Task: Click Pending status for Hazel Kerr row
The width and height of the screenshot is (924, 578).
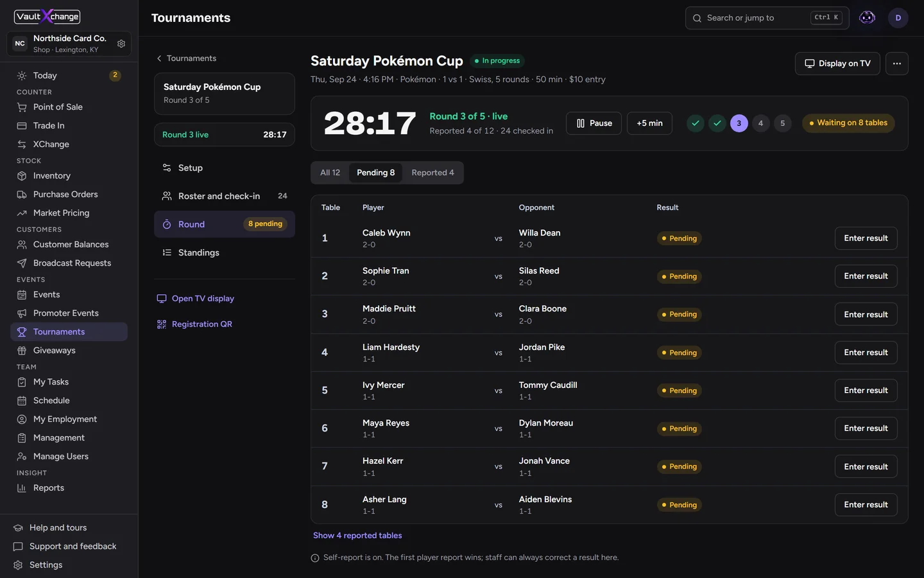Action: click(680, 467)
